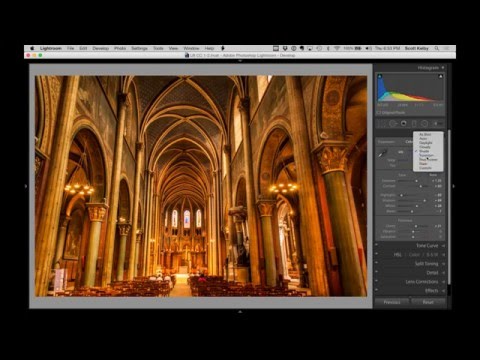Screen dimensions: 480x360
Task: Select the Radial Filter tool
Action: point(424,124)
